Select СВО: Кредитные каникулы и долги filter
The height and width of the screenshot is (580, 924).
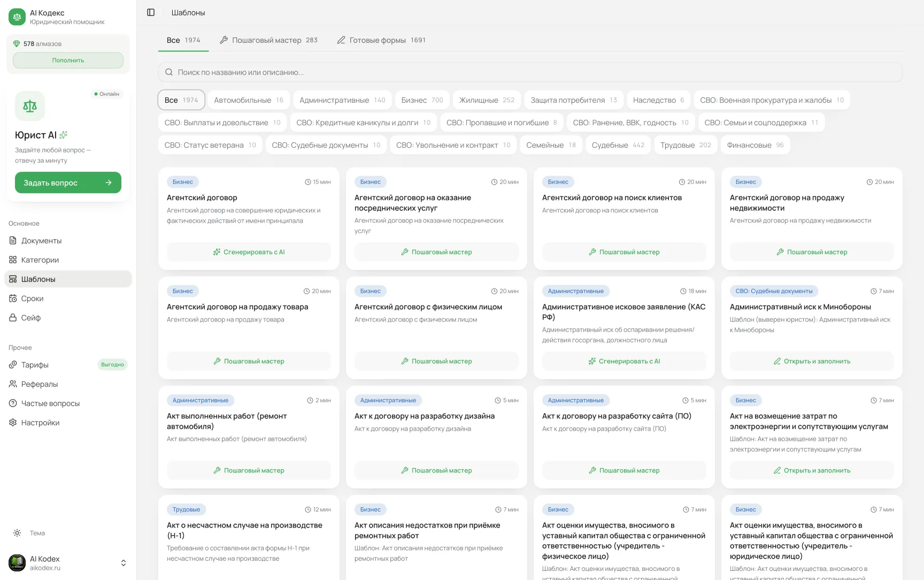point(363,123)
